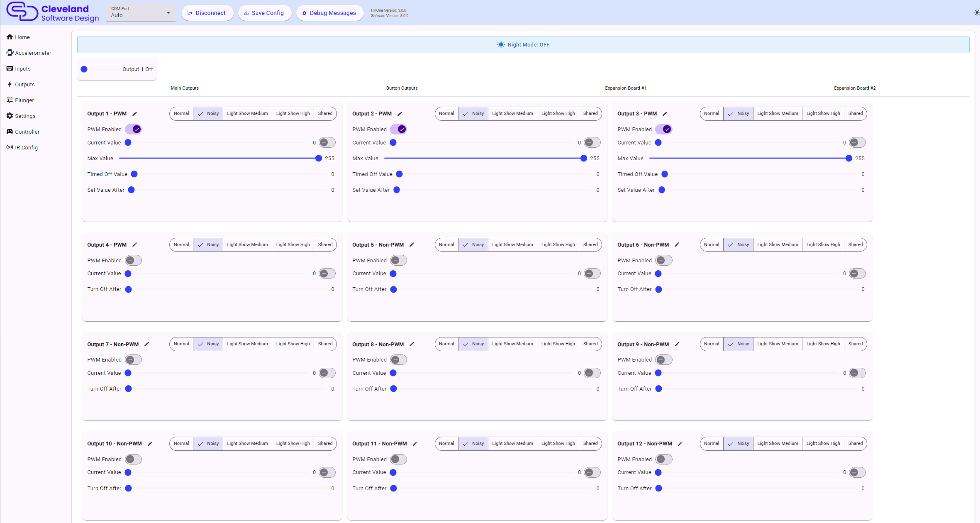Click the Disconnect button
Screen dimensions: 980x523
pyautogui.click(x=207, y=13)
